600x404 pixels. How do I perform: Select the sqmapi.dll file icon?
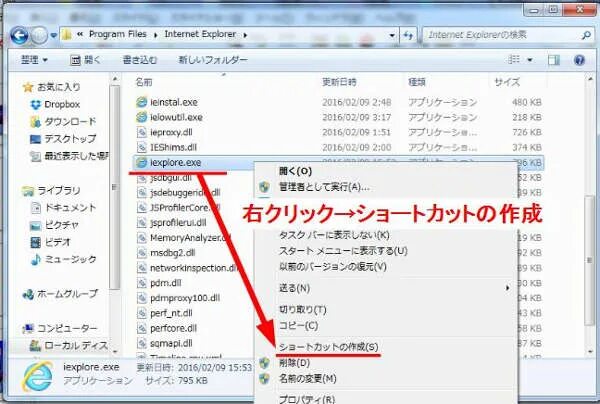tap(142, 343)
